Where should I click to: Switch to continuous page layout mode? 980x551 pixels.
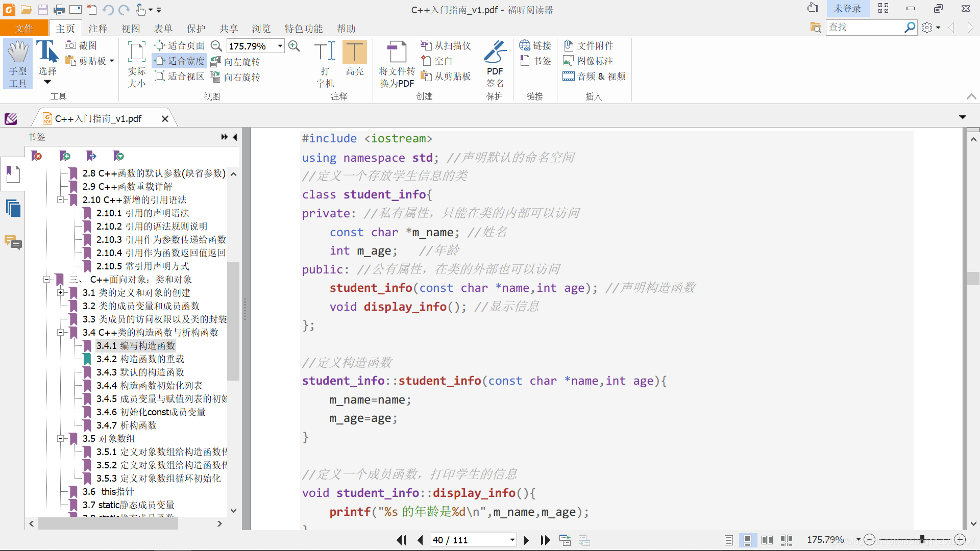tap(747, 540)
